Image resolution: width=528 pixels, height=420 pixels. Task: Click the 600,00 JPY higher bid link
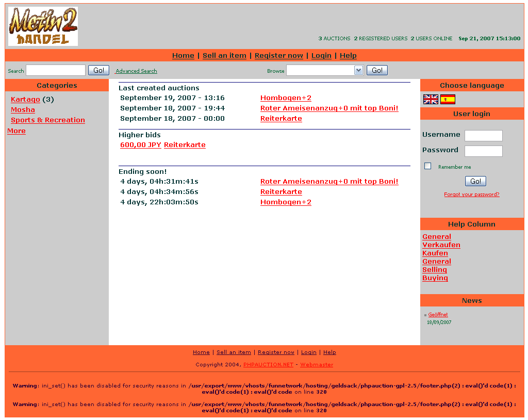[x=140, y=145]
